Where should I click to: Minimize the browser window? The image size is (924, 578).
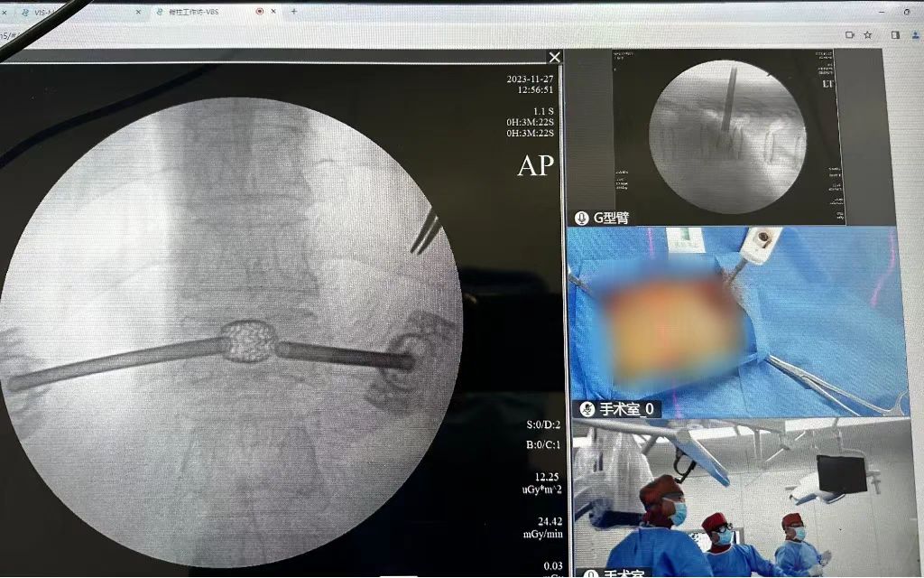click(882, 12)
